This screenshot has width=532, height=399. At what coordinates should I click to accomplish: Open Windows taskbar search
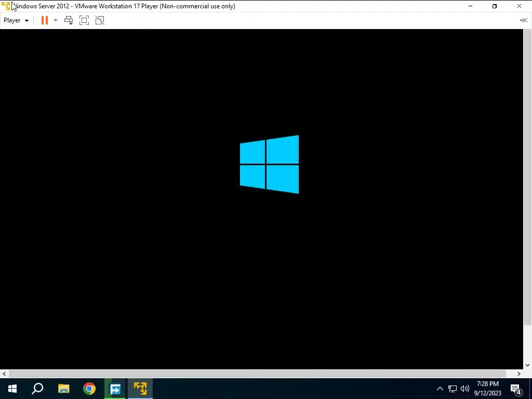tap(37, 389)
